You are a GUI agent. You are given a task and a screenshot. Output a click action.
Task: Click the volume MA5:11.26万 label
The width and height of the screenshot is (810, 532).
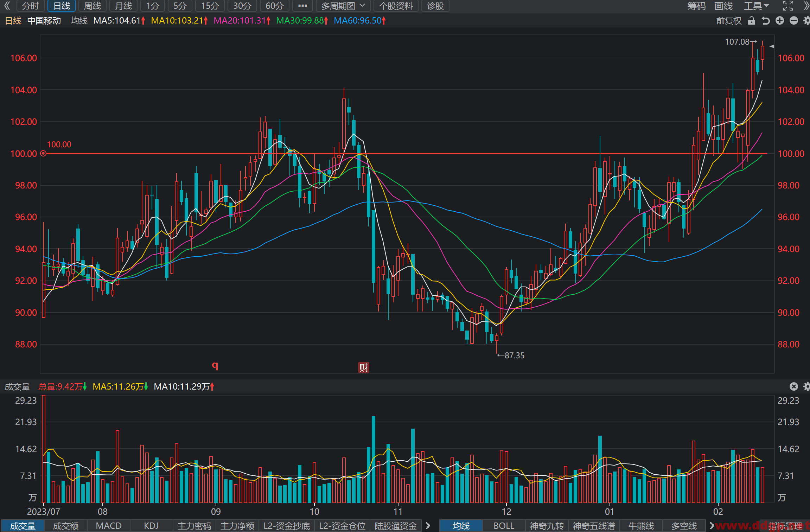tap(120, 387)
